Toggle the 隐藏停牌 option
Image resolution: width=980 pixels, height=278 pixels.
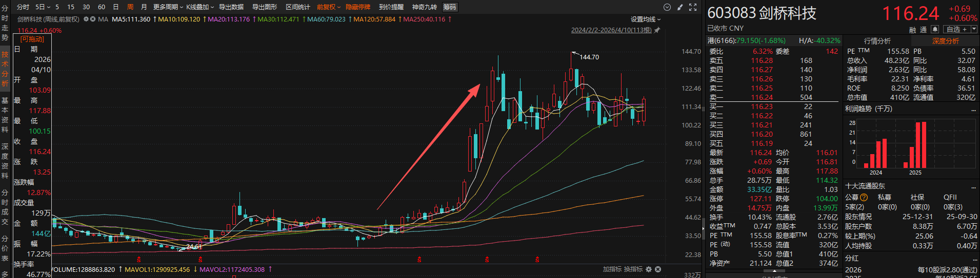(x=357, y=7)
